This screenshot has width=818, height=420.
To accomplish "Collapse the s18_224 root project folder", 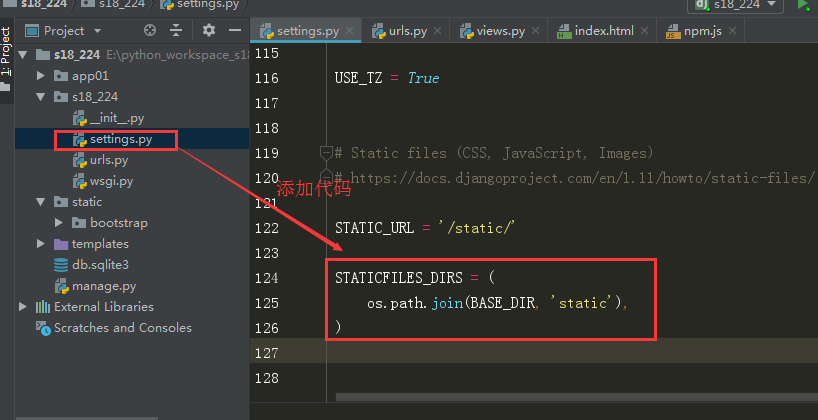I will tap(22, 55).
